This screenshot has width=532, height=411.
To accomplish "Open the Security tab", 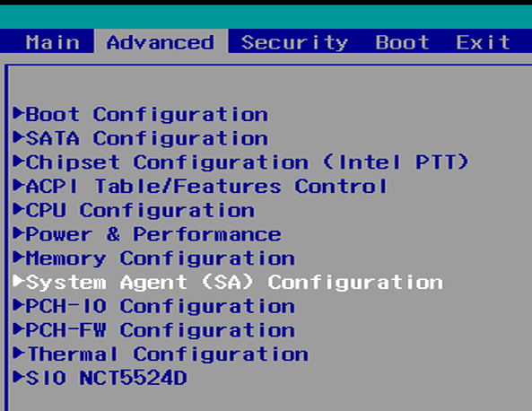I will click(x=295, y=43).
